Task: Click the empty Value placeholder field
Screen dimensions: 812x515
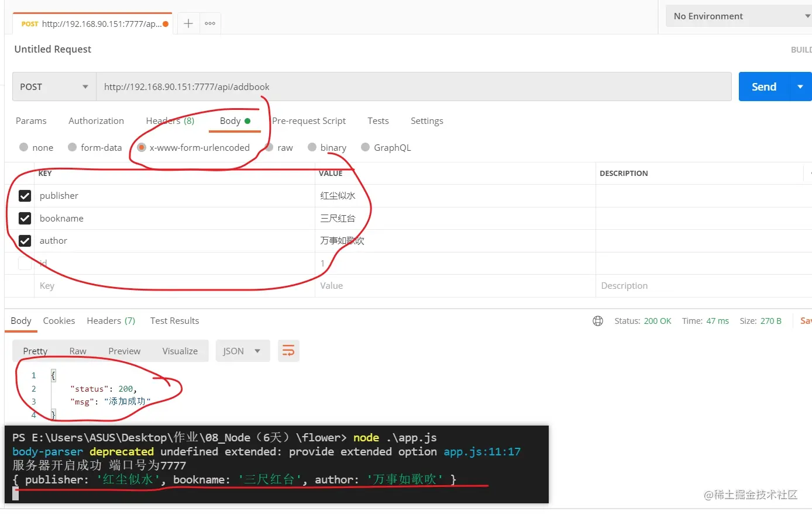Action: (x=455, y=286)
